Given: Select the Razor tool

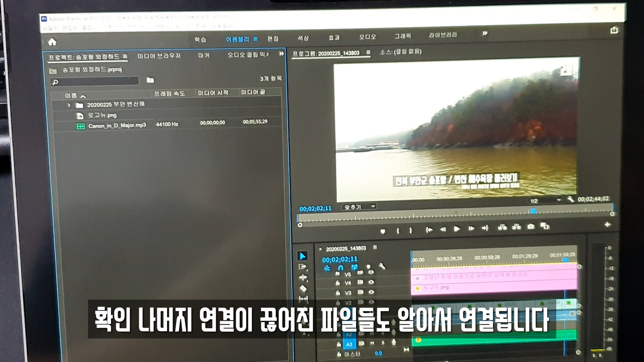Looking at the screenshot, I should (x=303, y=288).
